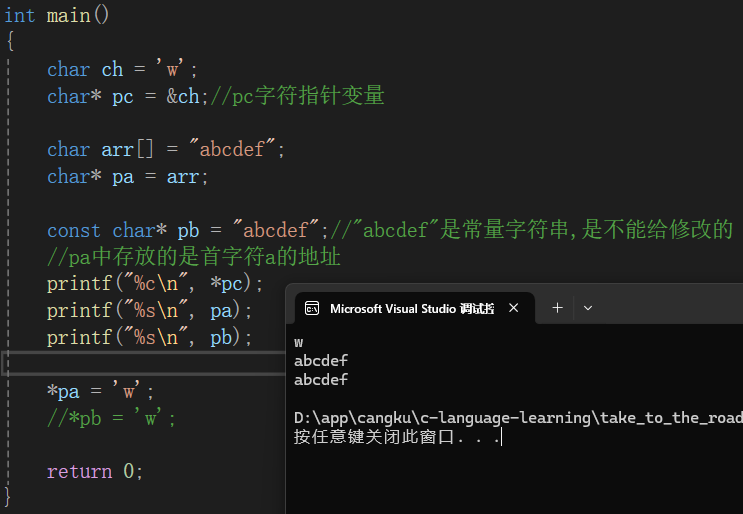Click the printf line printing pa
This screenshot has height=514, width=743.
(x=149, y=311)
